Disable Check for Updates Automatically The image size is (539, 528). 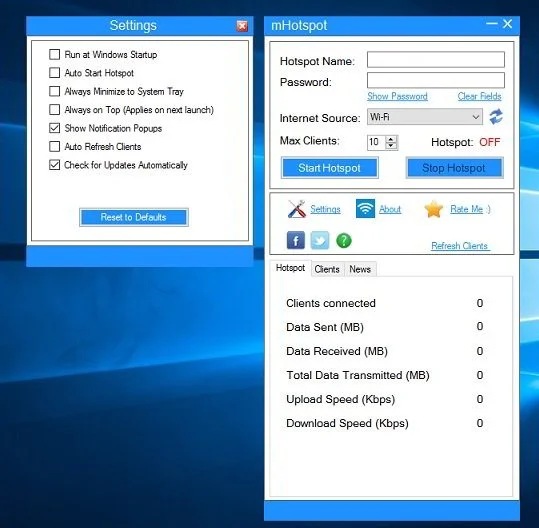[54, 165]
